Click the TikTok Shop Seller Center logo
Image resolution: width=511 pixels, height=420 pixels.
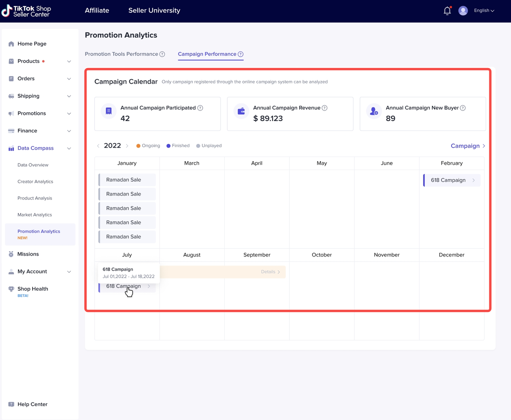(x=26, y=11)
